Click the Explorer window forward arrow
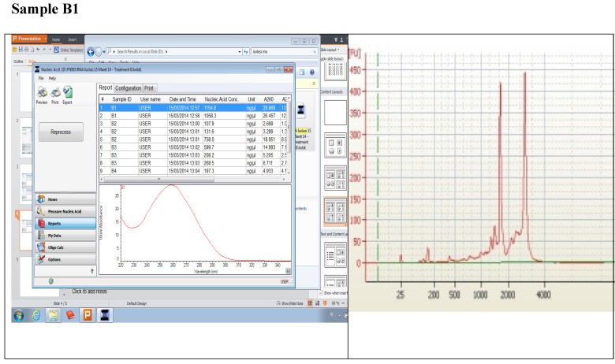The height and width of the screenshot is (364, 615). (x=99, y=51)
